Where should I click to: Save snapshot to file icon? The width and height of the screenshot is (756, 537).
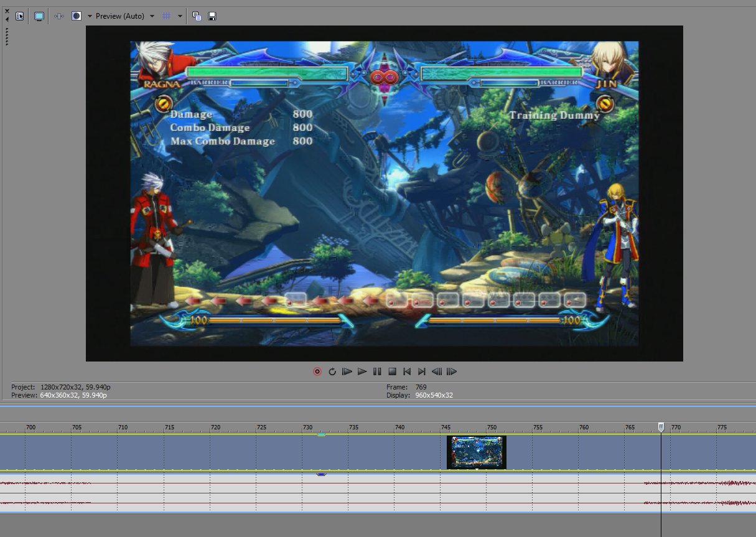pyautogui.click(x=212, y=16)
